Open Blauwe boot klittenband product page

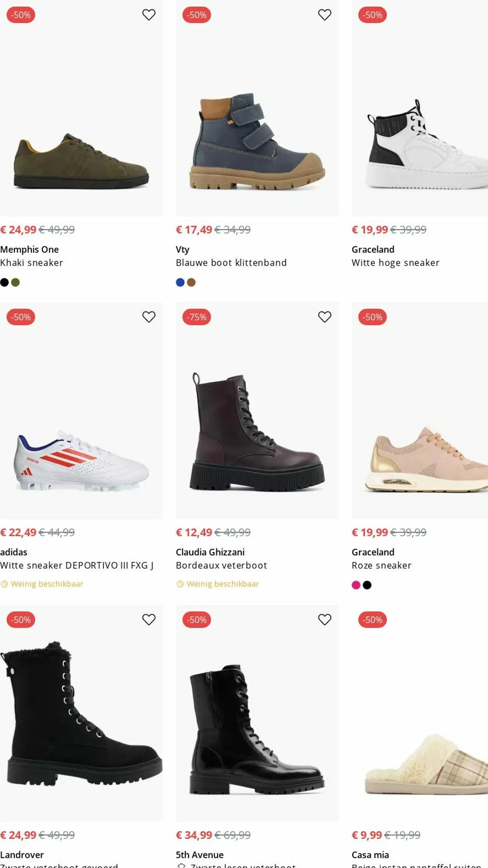231,263
